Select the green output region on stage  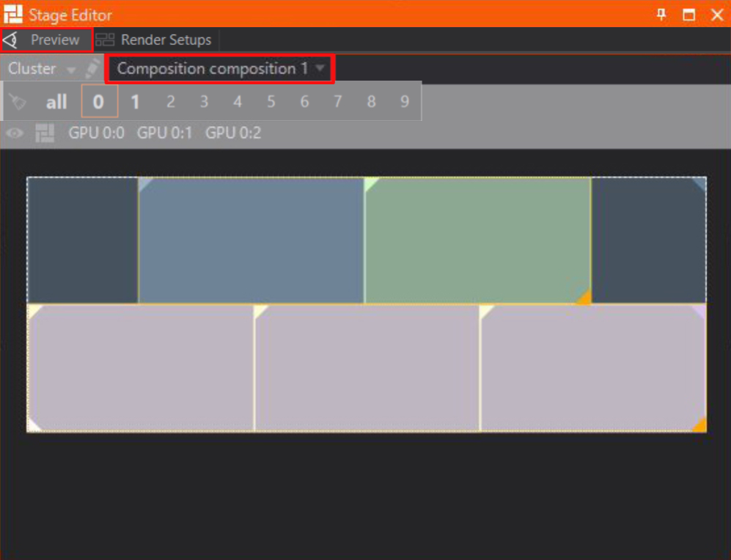click(477, 240)
